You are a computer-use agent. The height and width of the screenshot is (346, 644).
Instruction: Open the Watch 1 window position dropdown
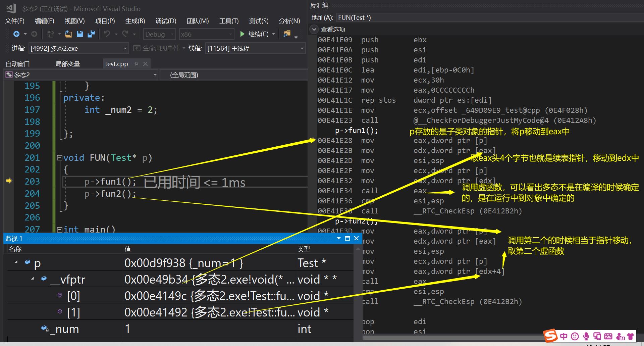point(339,238)
